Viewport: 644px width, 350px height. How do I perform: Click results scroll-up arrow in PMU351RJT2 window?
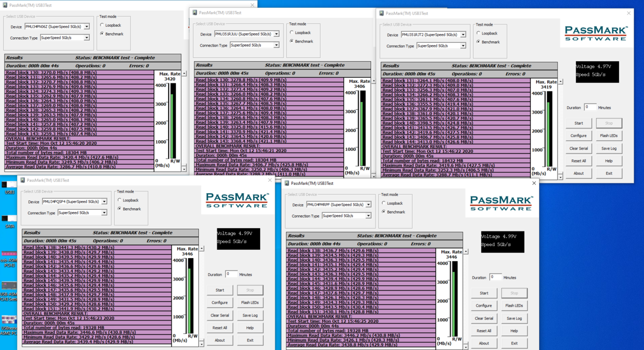(x=560, y=82)
